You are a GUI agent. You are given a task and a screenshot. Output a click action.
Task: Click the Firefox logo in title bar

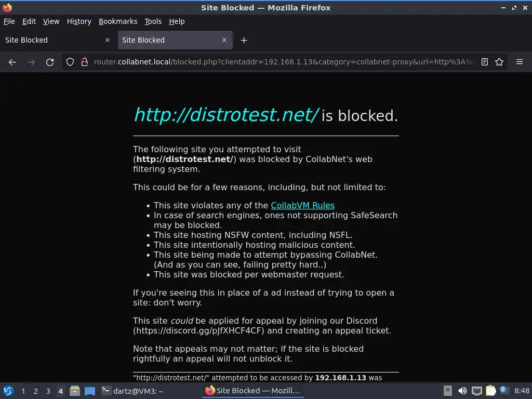tap(7, 7)
